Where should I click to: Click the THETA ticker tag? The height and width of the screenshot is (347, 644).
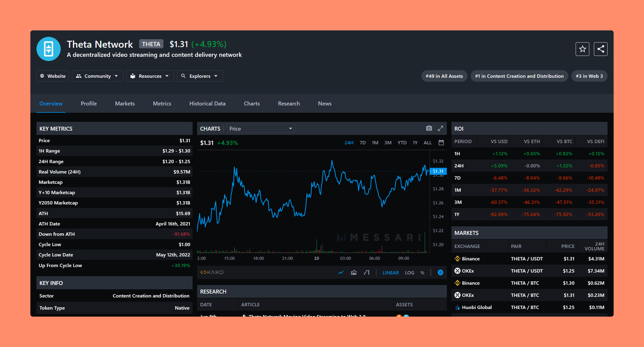pyautogui.click(x=151, y=44)
